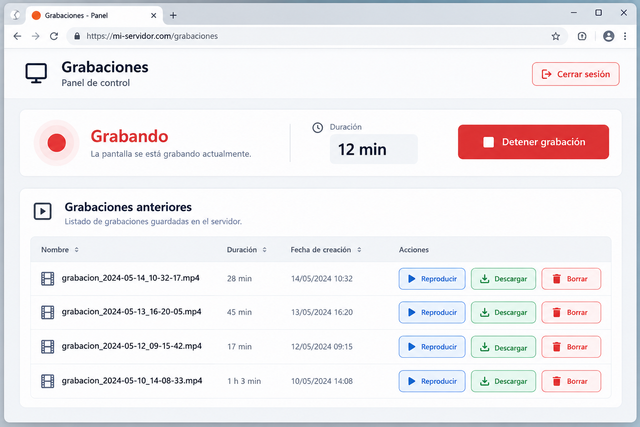Click film icon for grabacion_2024-05-10 file
This screenshot has height=427, width=640.
pos(47,381)
